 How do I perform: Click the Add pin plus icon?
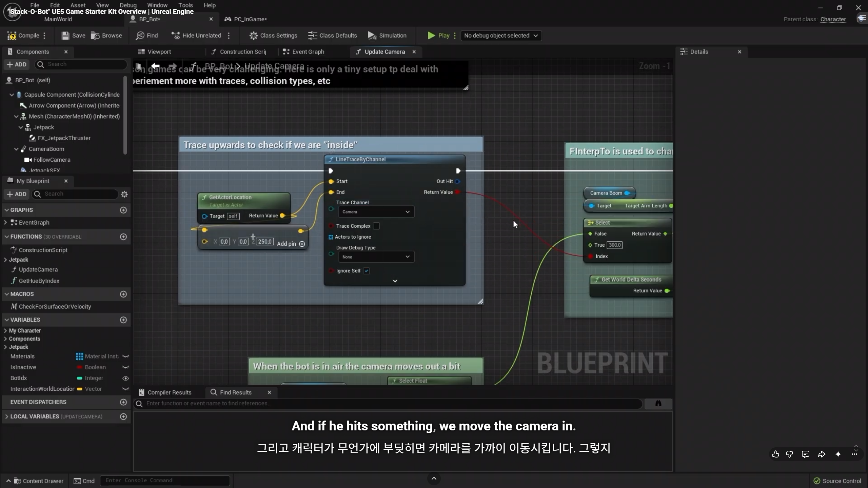point(302,244)
